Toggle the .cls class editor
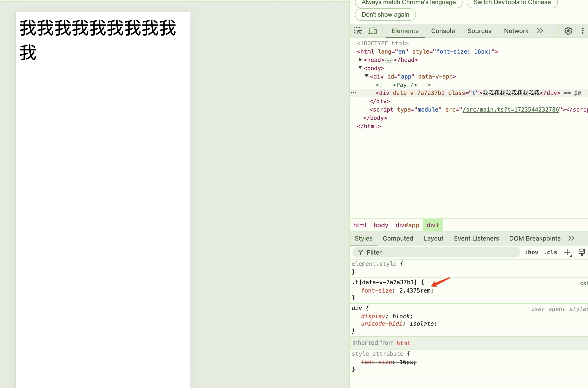This screenshot has width=588, height=388. pos(550,252)
